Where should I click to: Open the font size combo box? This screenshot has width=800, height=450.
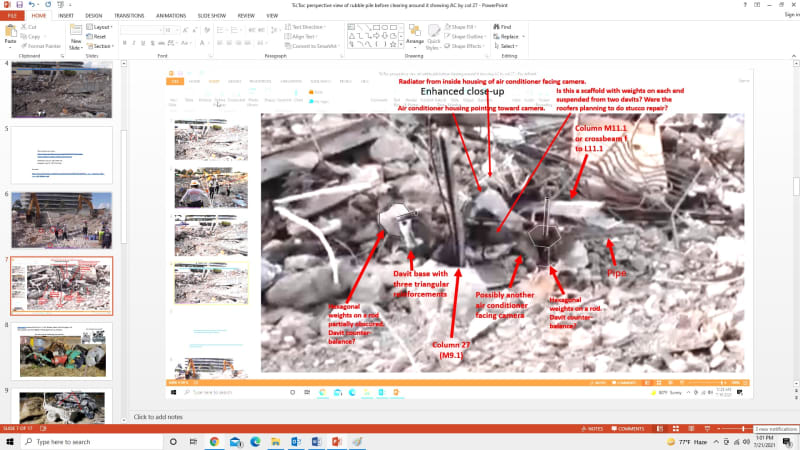170,30
